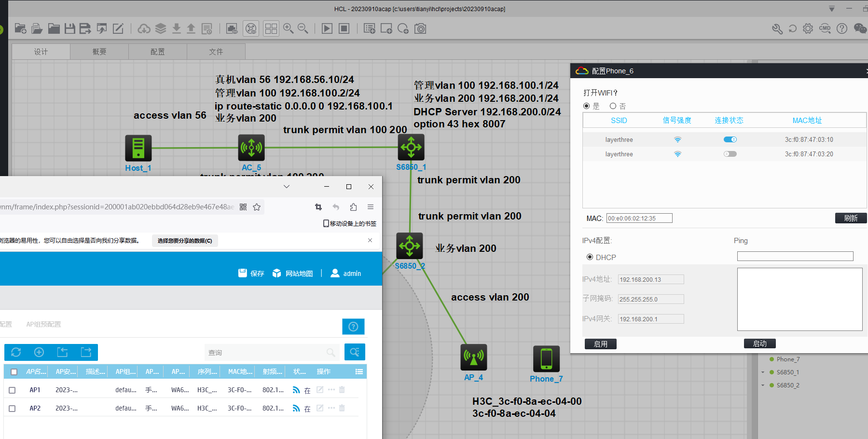The height and width of the screenshot is (439, 868).
Task: Click the 启用 apply button
Action: click(601, 344)
